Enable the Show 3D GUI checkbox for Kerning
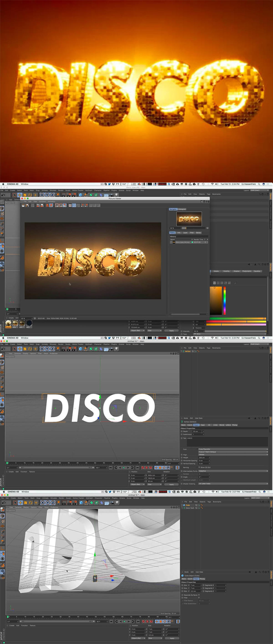The width and height of the screenshot is (273, 644). [x=199, y=467]
